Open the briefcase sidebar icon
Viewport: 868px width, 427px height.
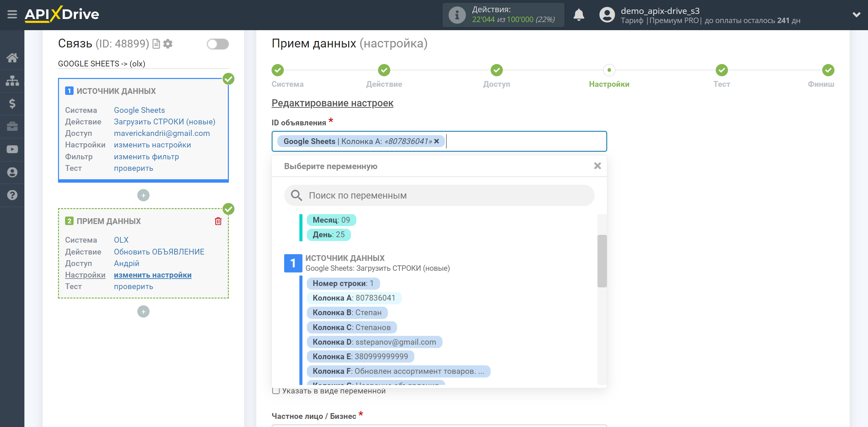[12, 126]
